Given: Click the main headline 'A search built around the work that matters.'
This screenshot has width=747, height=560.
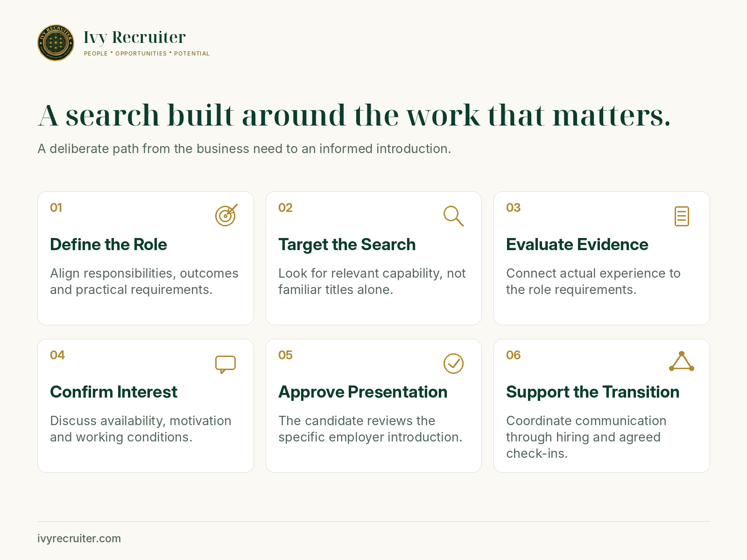Looking at the screenshot, I should click(354, 115).
